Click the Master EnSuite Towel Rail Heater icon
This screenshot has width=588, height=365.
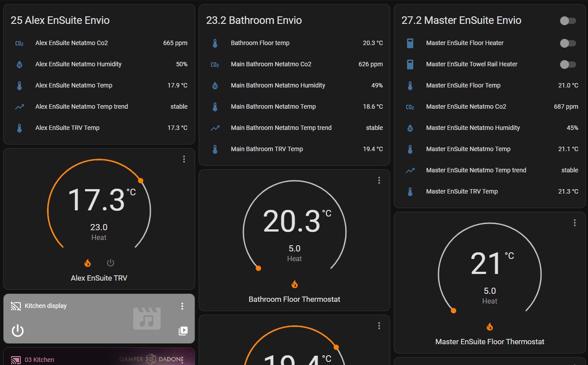(410, 65)
